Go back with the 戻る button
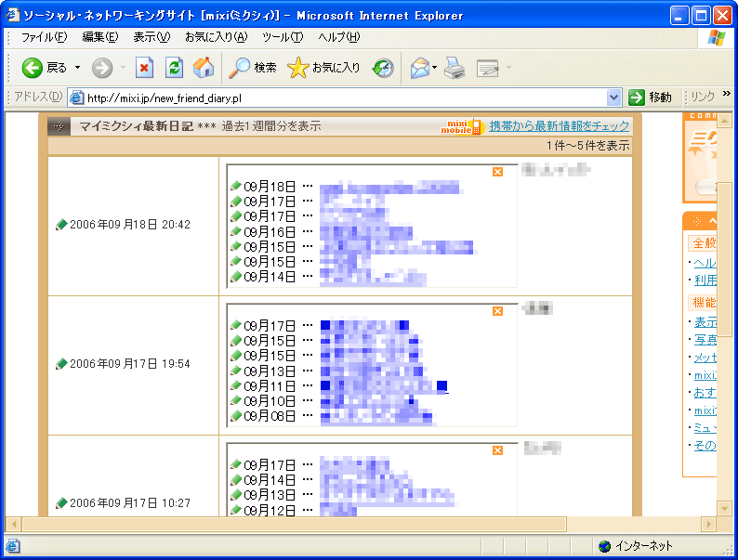 pyautogui.click(x=45, y=68)
